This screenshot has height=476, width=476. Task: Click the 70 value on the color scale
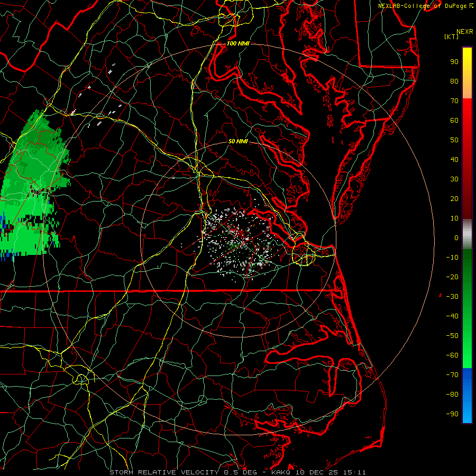[x=454, y=101]
